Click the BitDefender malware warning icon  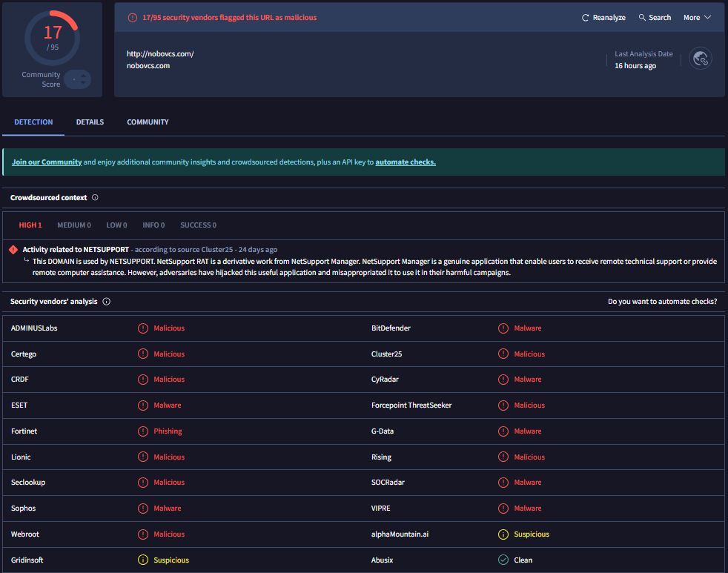tap(503, 328)
